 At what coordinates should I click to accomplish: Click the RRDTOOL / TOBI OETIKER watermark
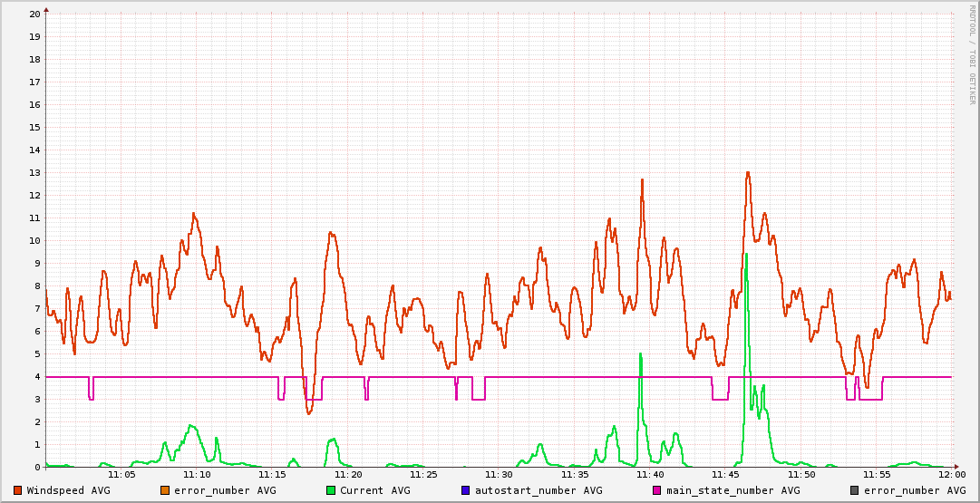tap(971, 54)
